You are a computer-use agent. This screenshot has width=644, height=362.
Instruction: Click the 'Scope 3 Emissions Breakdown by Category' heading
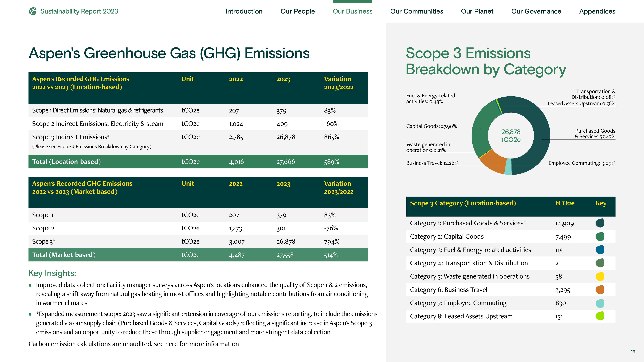click(x=486, y=61)
